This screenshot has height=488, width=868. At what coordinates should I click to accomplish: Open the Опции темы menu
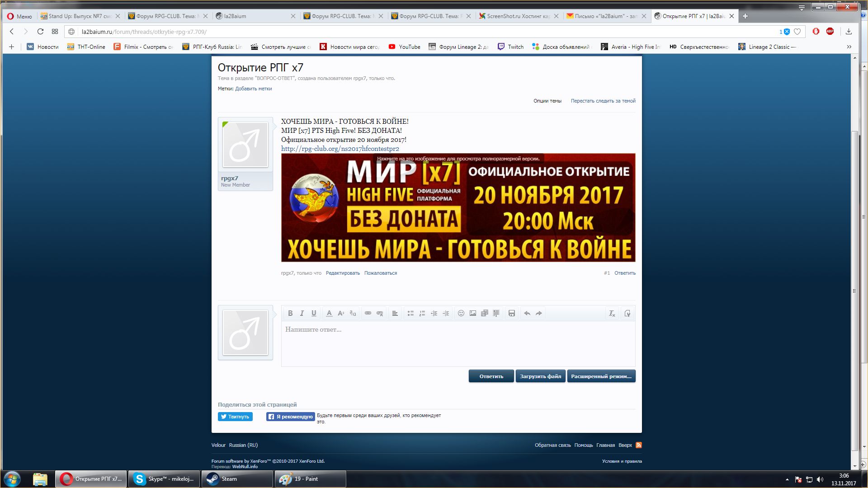(547, 101)
